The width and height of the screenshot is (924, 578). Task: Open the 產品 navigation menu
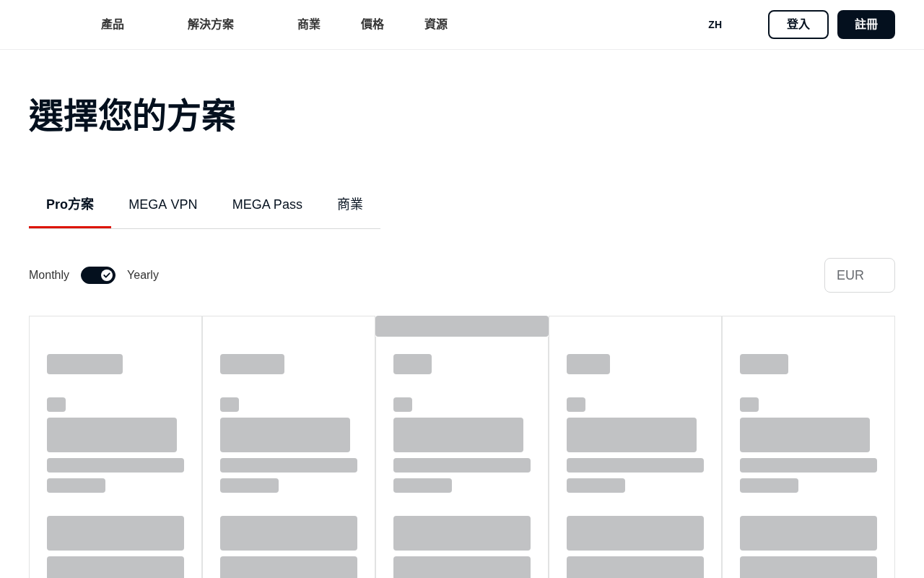(x=113, y=25)
